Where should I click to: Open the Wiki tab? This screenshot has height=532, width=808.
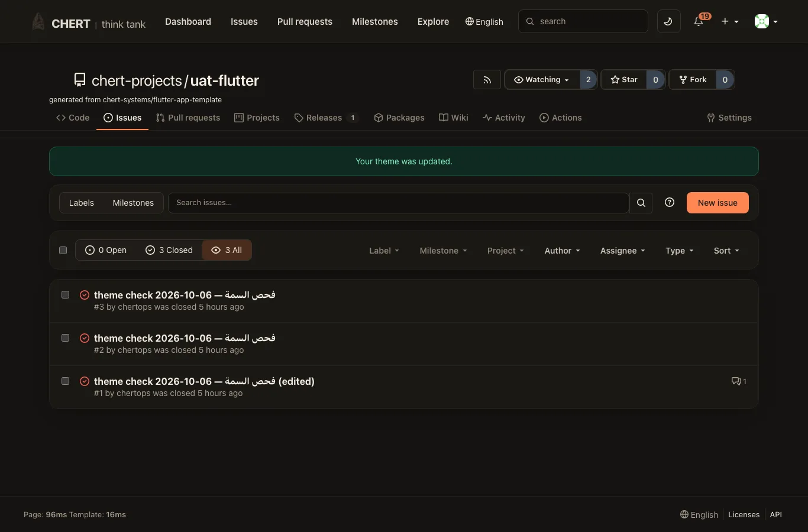454,118
